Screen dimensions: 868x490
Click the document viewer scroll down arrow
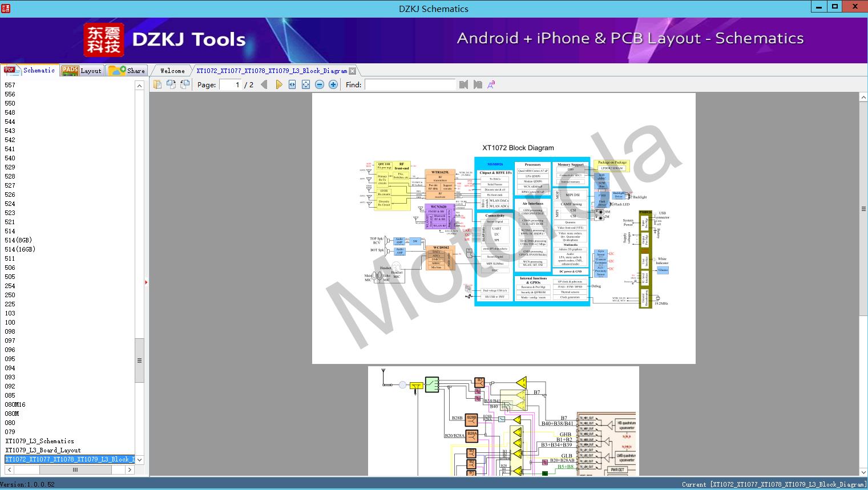(863, 472)
